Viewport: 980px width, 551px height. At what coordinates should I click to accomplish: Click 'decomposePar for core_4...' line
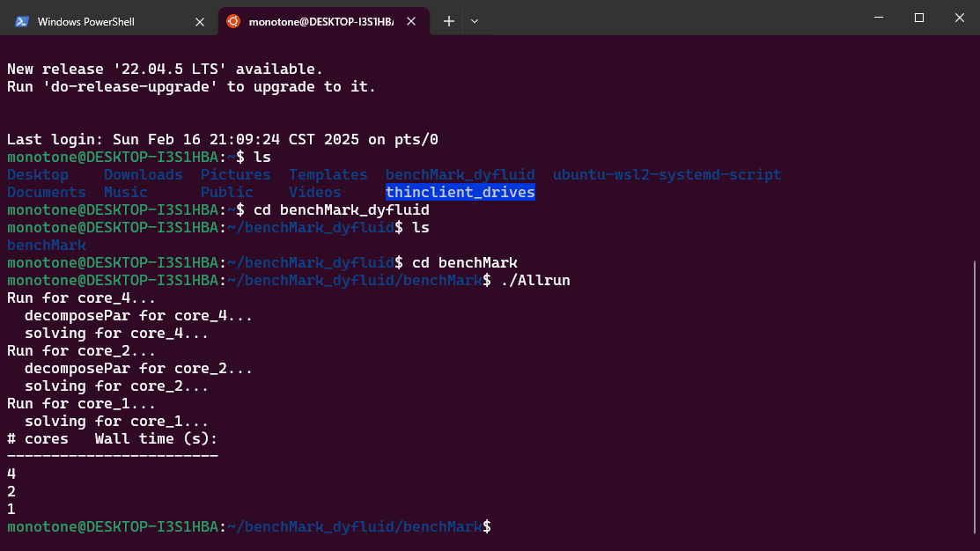tap(139, 315)
